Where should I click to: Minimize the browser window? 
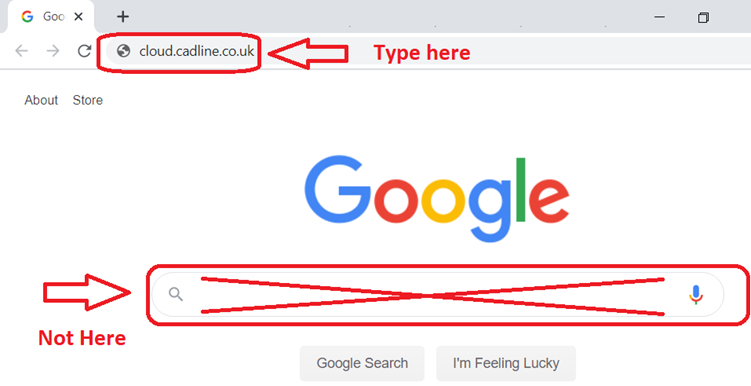[x=660, y=17]
